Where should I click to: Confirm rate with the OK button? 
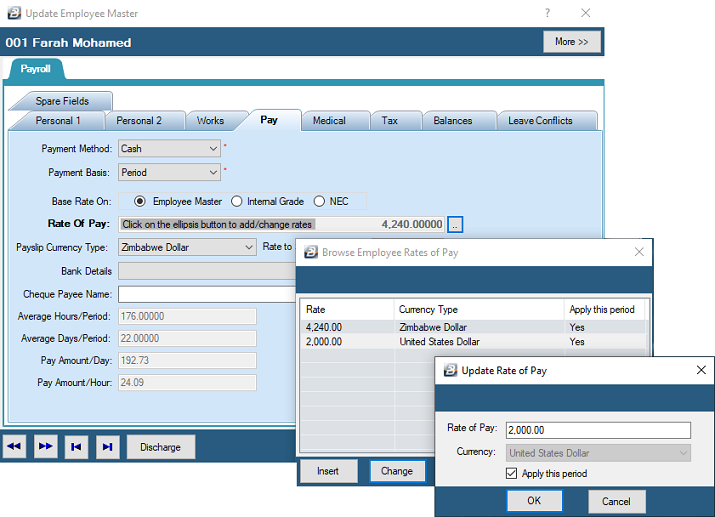click(534, 501)
